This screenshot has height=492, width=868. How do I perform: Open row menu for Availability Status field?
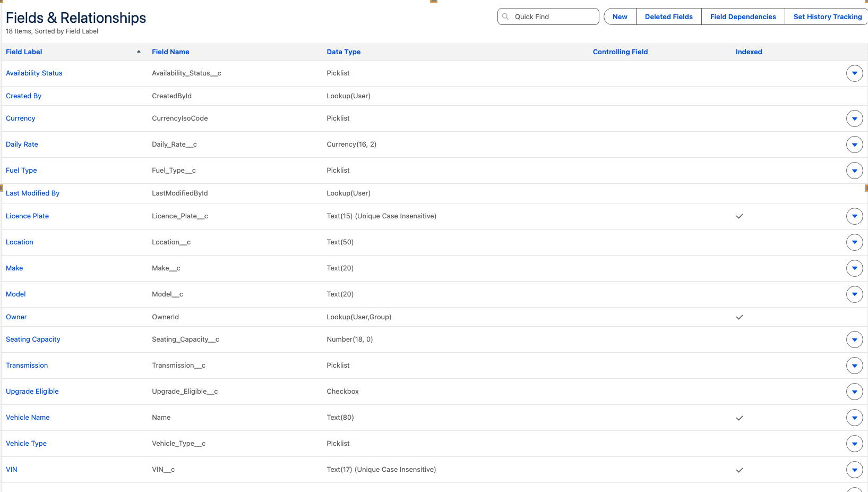coord(854,73)
